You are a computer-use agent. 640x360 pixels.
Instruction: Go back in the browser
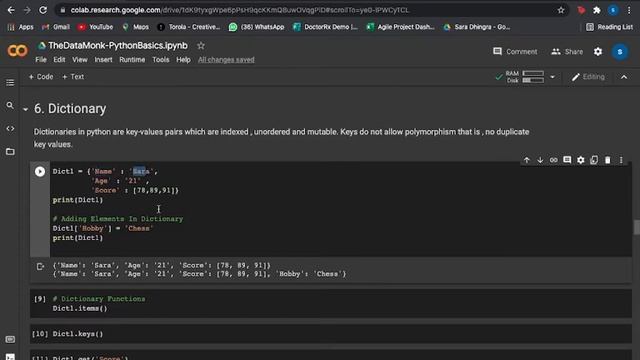11,10
